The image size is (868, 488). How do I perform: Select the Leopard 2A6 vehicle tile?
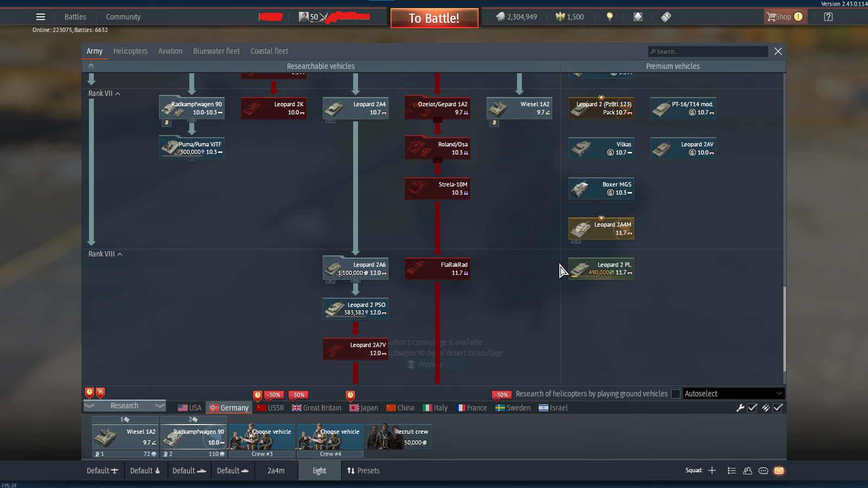click(x=355, y=268)
